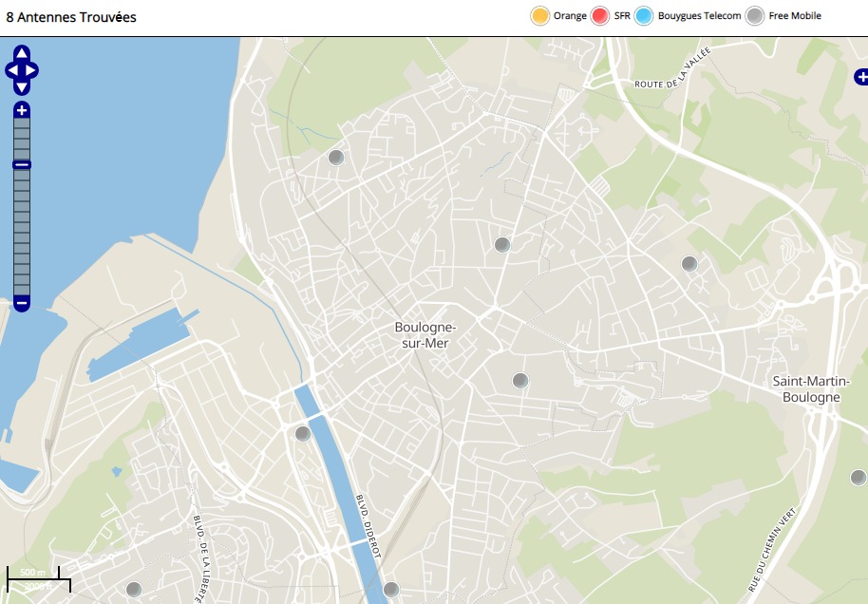Viewport: 868px width, 604px height.
Task: Toggle the Free Mobile operator filter
Action: click(x=755, y=16)
